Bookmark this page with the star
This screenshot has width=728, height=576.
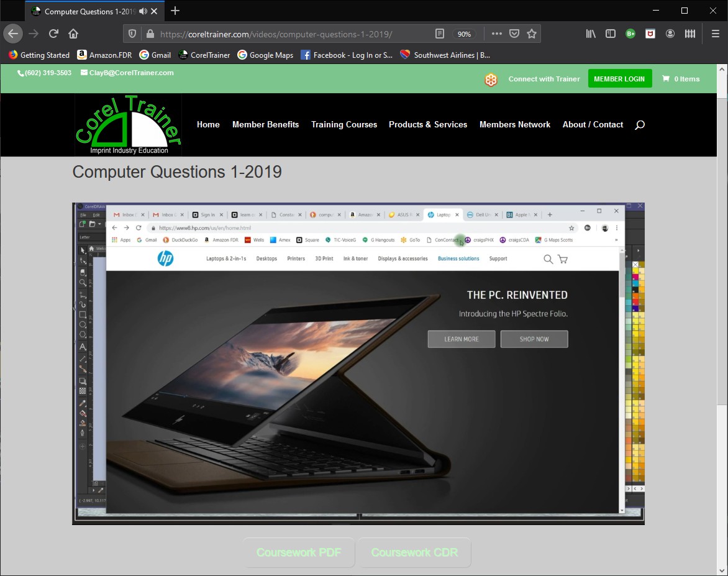coord(532,34)
